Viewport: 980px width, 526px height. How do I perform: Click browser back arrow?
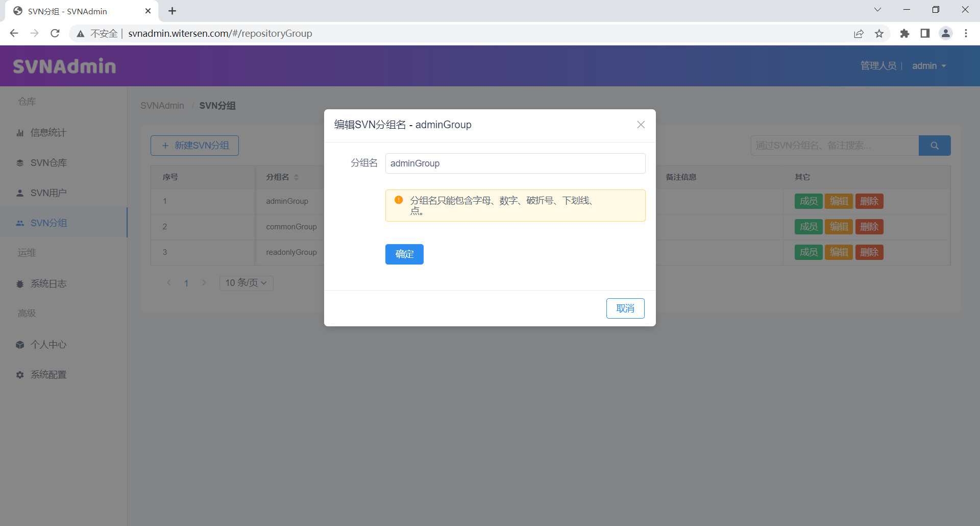14,33
